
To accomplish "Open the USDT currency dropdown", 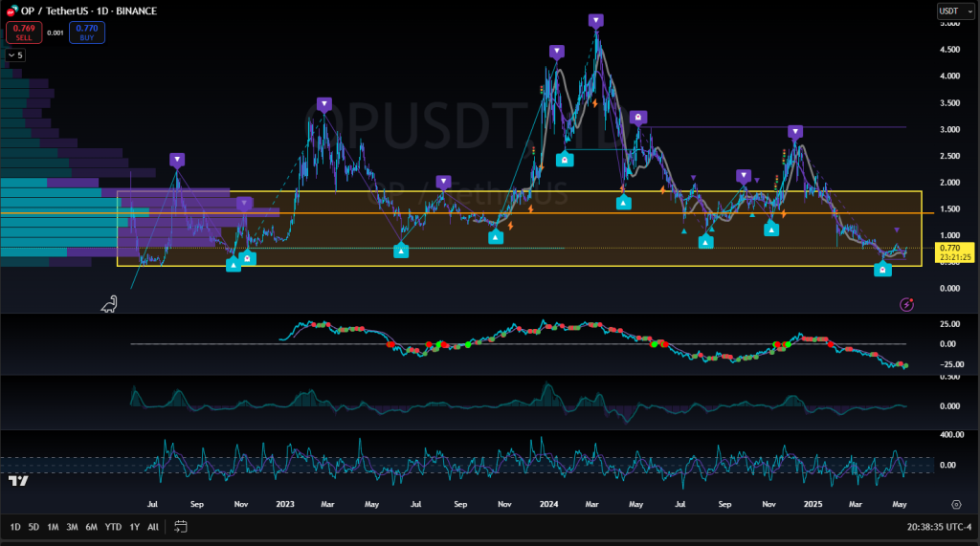I will tap(956, 11).
